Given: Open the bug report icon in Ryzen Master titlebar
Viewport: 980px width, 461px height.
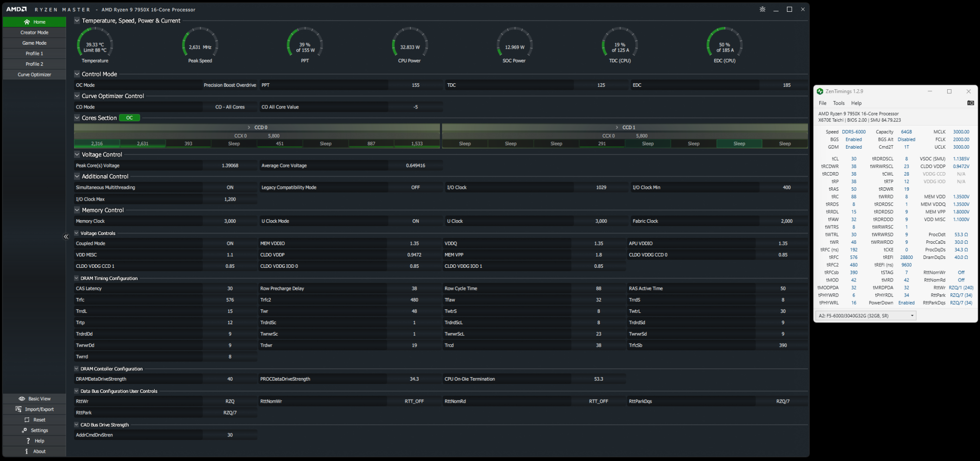Looking at the screenshot, I should [x=762, y=9].
